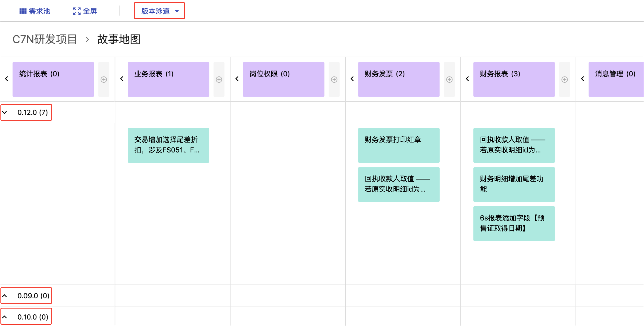The width and height of the screenshot is (644, 326).
Task: Collapse the 财务报表 column with its chevron
Action: (468, 79)
